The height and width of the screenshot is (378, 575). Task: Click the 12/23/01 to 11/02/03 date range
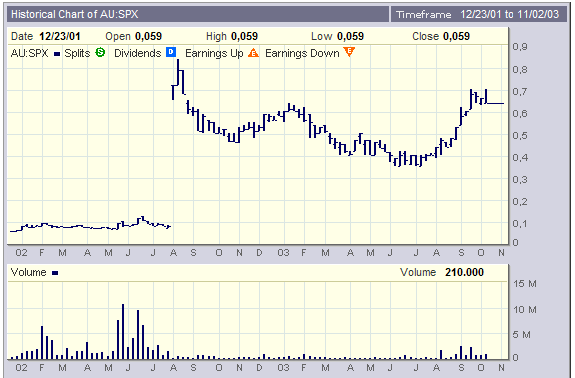[x=509, y=14]
